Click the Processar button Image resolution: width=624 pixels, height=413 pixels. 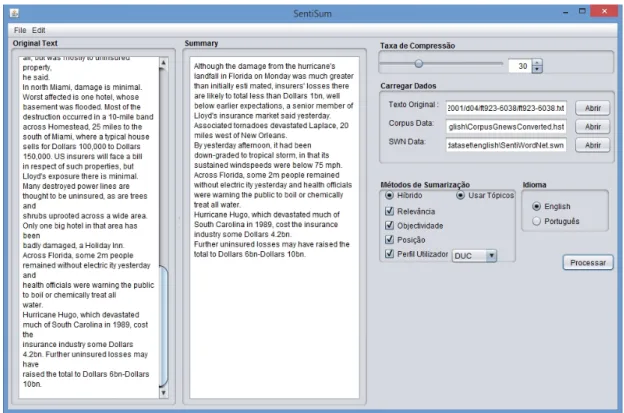click(x=588, y=263)
